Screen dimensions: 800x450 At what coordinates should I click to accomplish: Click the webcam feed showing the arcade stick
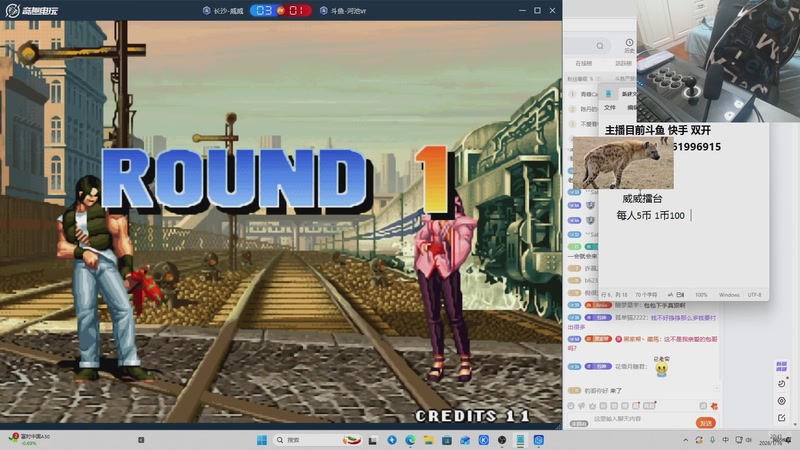pyautogui.click(x=718, y=61)
